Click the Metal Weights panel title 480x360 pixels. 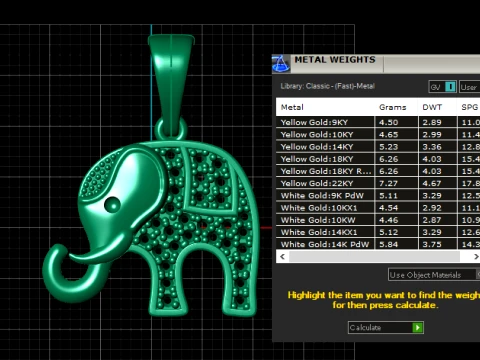pos(335,60)
